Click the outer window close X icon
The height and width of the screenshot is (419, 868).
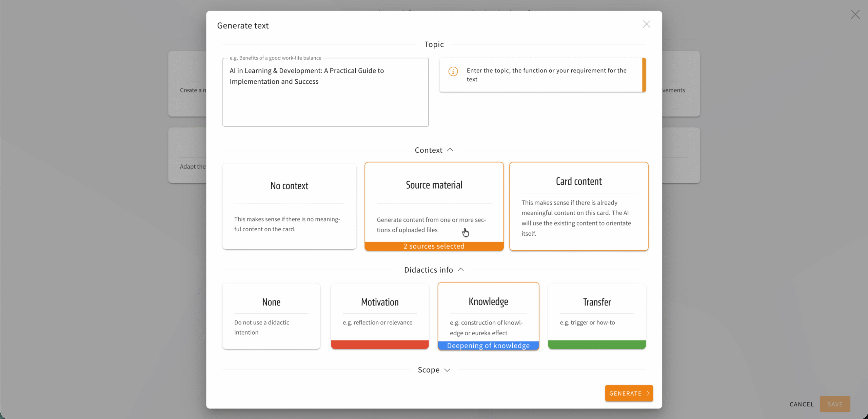(855, 14)
